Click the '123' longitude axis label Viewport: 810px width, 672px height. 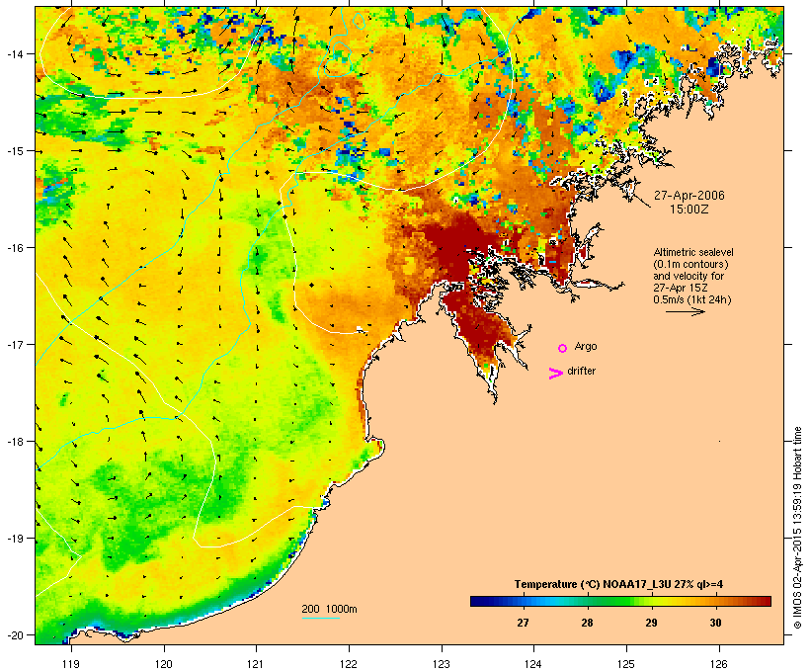click(x=442, y=663)
